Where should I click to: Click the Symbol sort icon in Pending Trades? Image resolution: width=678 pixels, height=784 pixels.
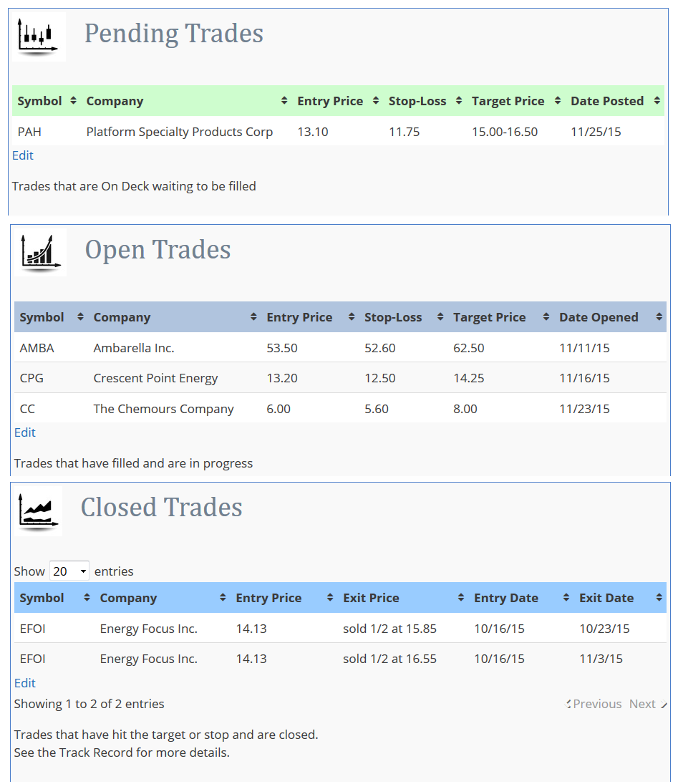point(72,100)
